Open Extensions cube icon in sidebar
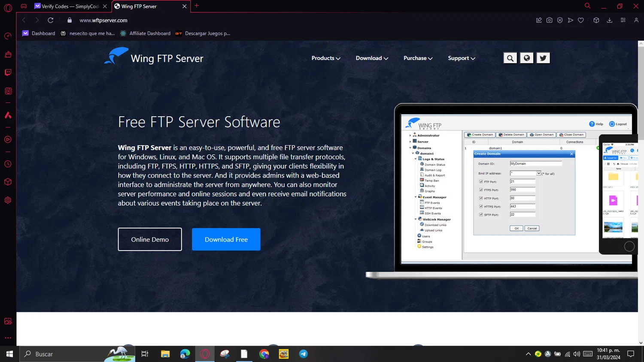Viewport: 644px width, 362px height. (8, 182)
